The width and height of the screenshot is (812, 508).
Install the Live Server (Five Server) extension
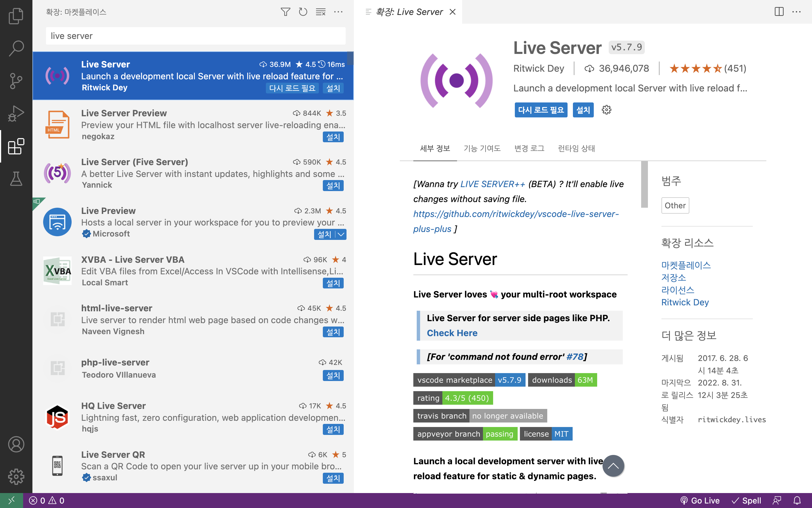333,186
